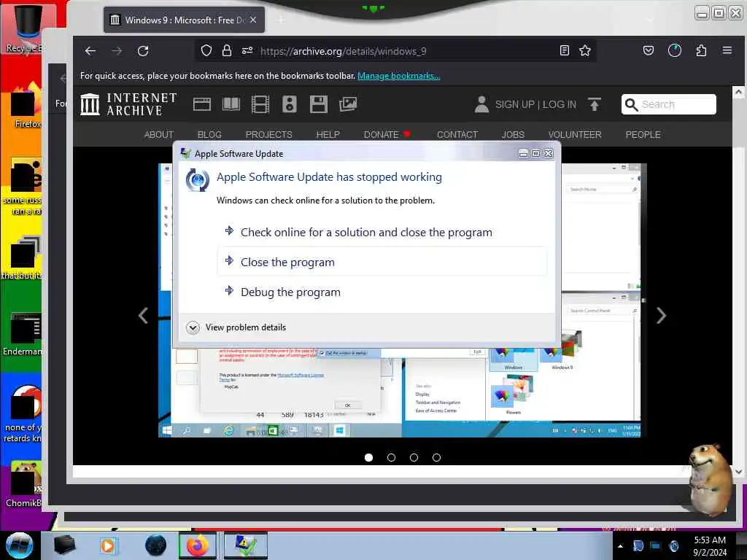
Task: Expand the hidden system tray icons arrow
Action: pos(620,546)
